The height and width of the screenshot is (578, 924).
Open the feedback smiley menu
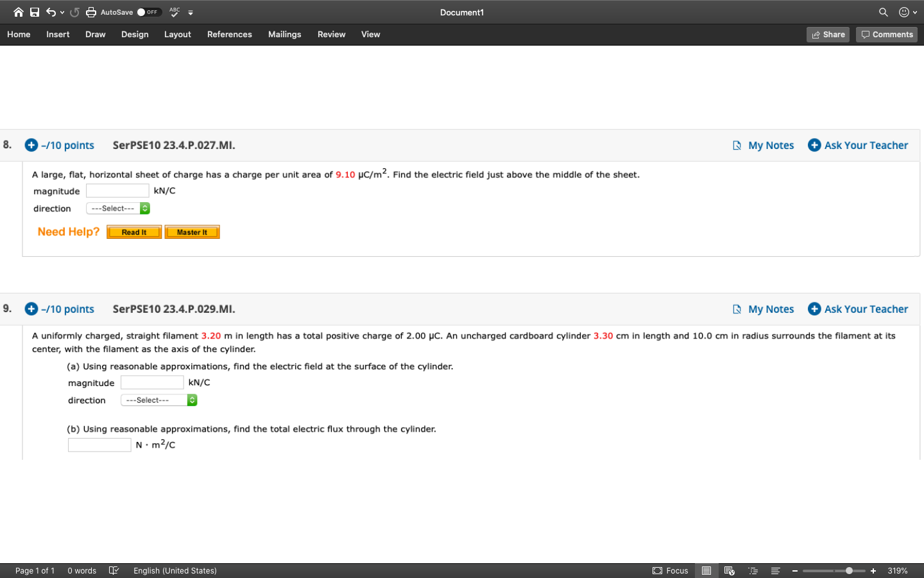coord(907,12)
